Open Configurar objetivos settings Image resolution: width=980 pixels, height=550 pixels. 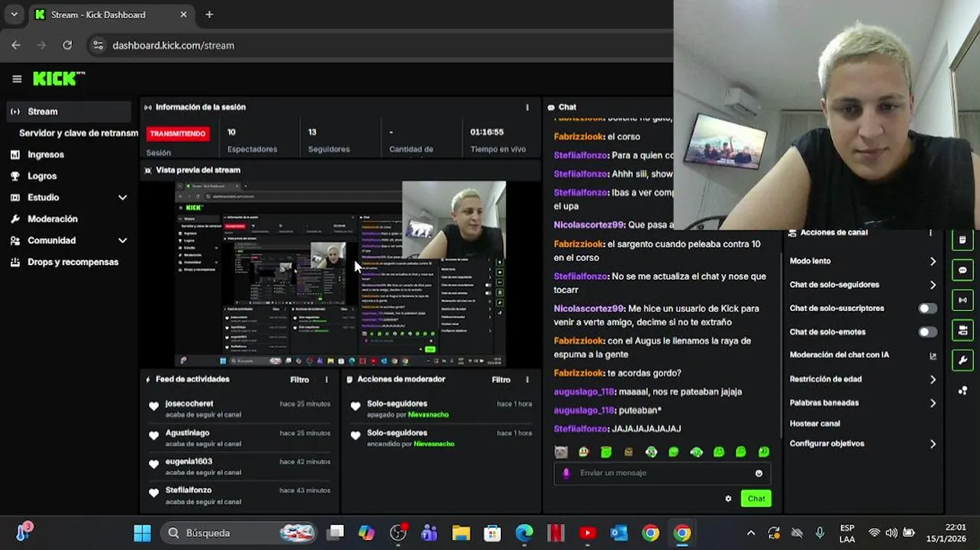862,444
